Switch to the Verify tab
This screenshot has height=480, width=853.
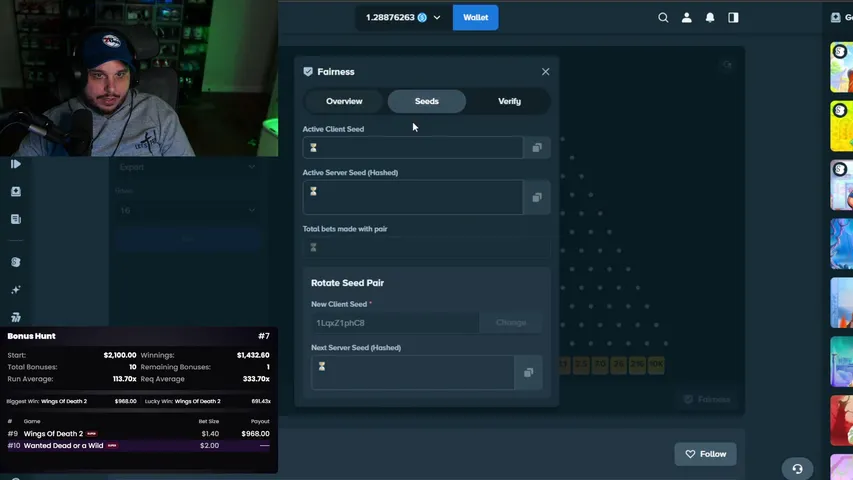(509, 101)
